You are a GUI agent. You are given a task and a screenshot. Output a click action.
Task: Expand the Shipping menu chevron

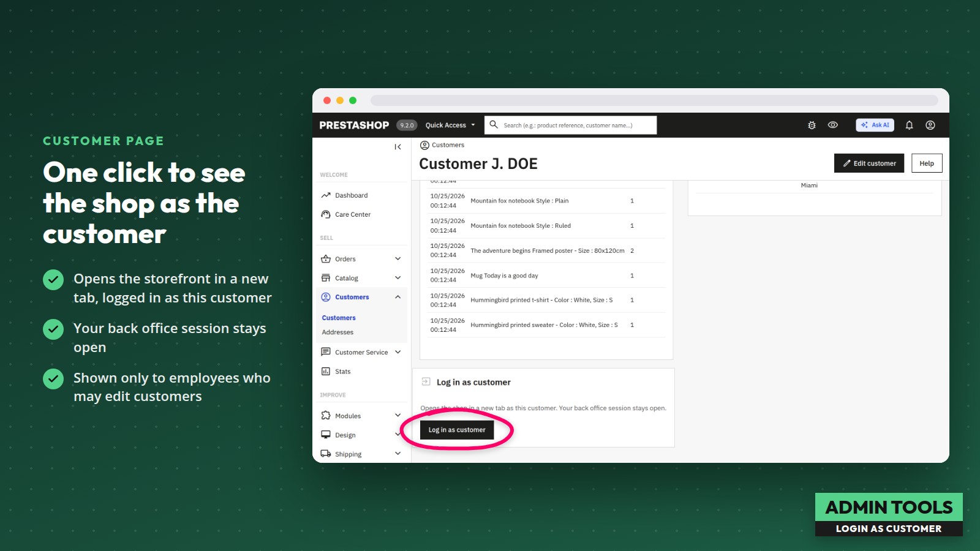[398, 454]
